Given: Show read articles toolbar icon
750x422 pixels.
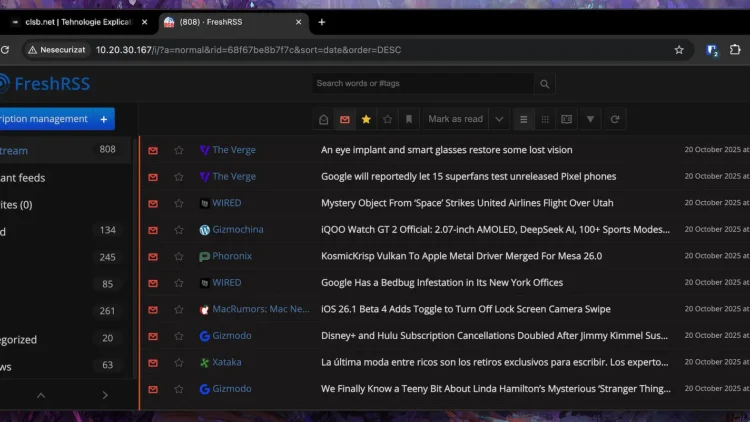Looking at the screenshot, I should click(x=323, y=119).
